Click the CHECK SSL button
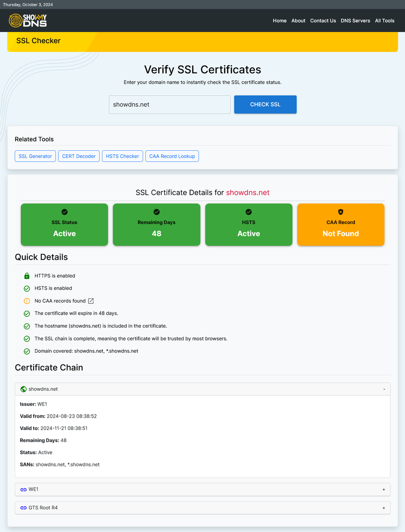 pyautogui.click(x=265, y=105)
